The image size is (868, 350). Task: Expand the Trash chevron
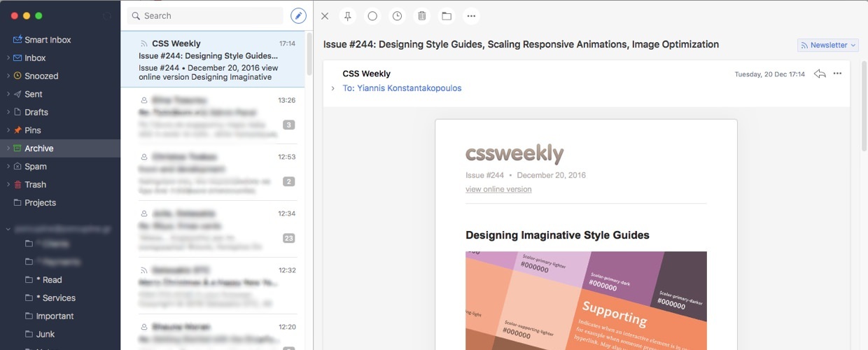pos(8,185)
